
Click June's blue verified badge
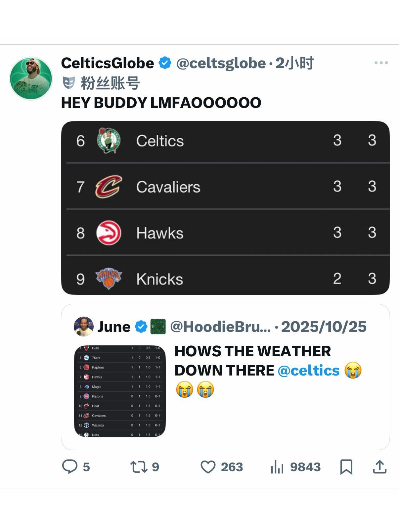point(141,327)
